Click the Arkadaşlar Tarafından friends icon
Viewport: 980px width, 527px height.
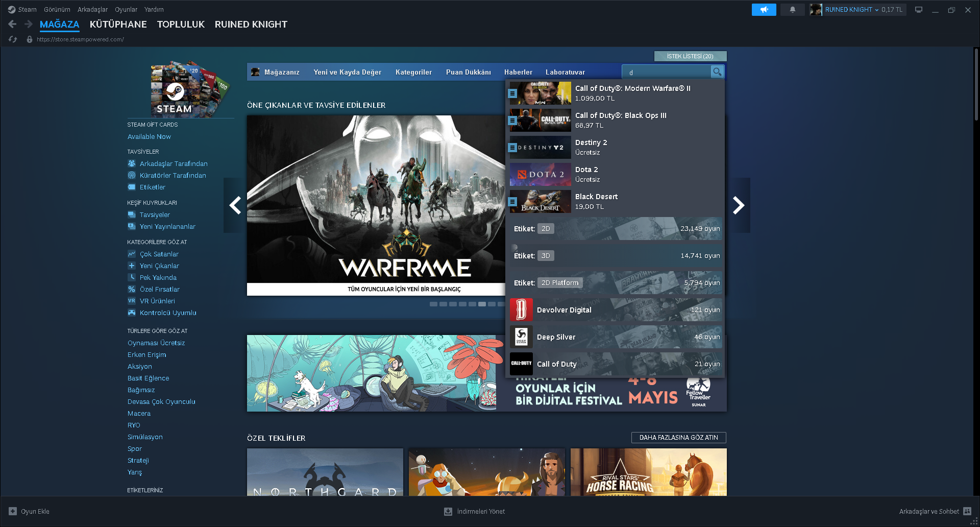pyautogui.click(x=132, y=163)
